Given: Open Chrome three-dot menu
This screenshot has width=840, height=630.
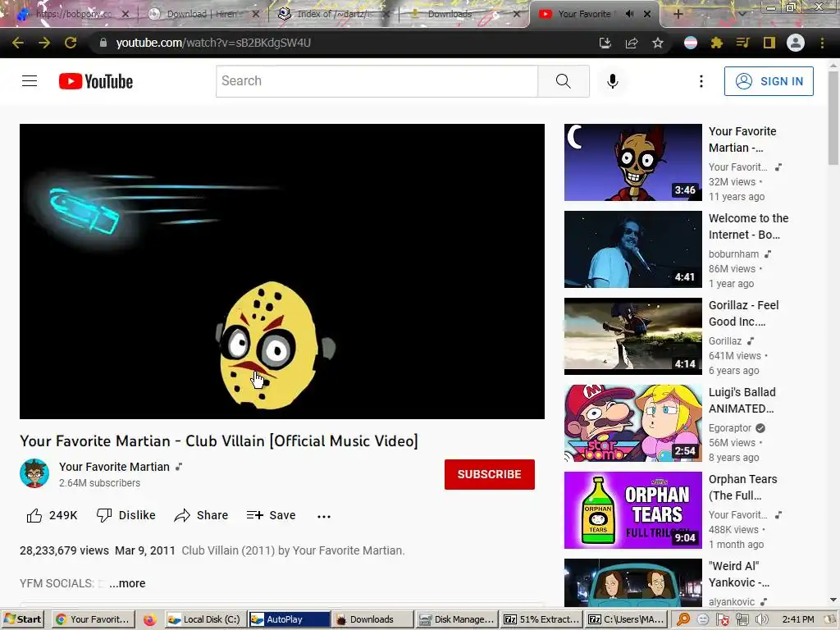Looking at the screenshot, I should pyautogui.click(x=822, y=43).
